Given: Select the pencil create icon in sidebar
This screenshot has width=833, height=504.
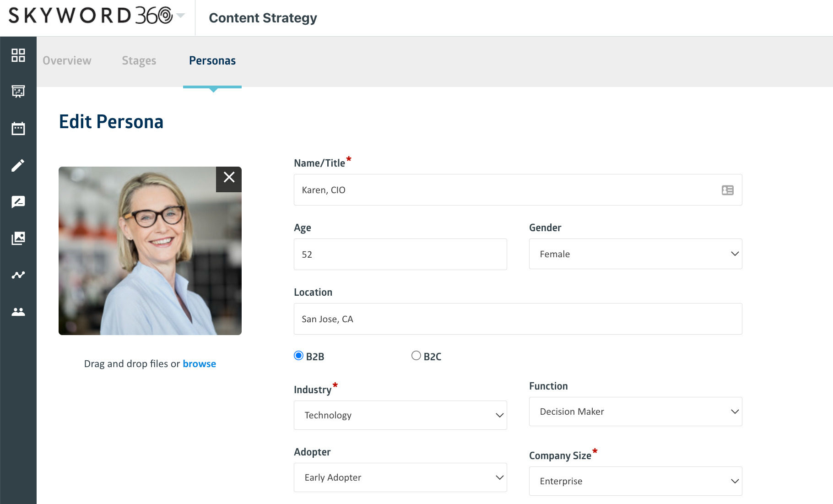Looking at the screenshot, I should pyautogui.click(x=18, y=165).
